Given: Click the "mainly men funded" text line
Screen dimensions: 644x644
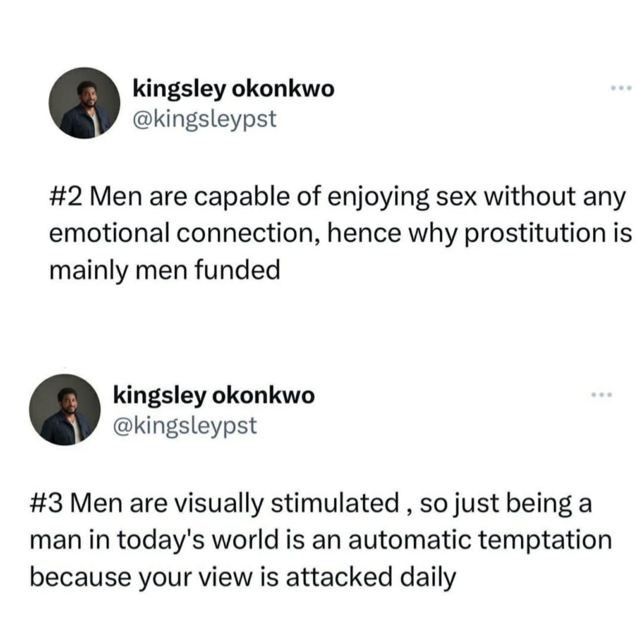Looking at the screenshot, I should coord(164,271).
